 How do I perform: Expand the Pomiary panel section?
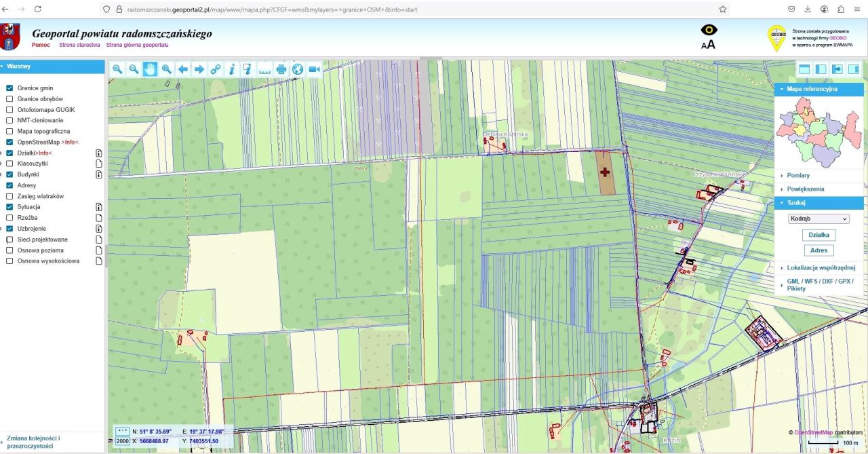tap(798, 176)
